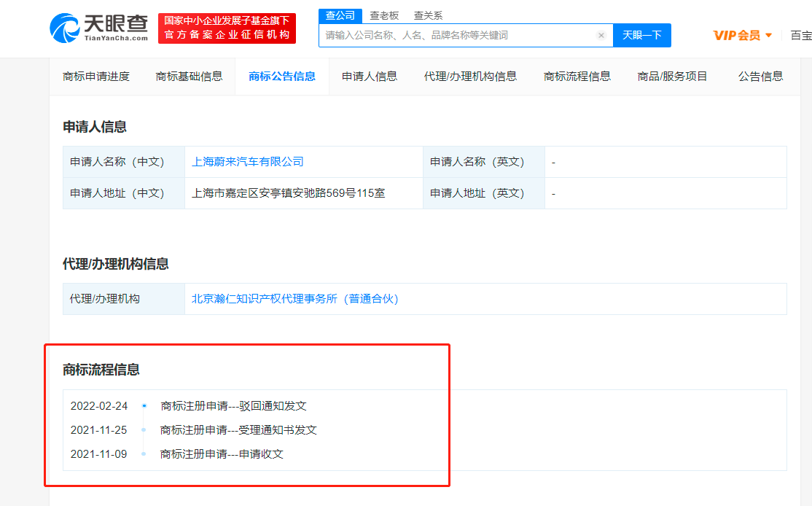Click the red 官方备案企业征信机构 badge
This screenshot has height=506, width=812.
click(x=227, y=28)
